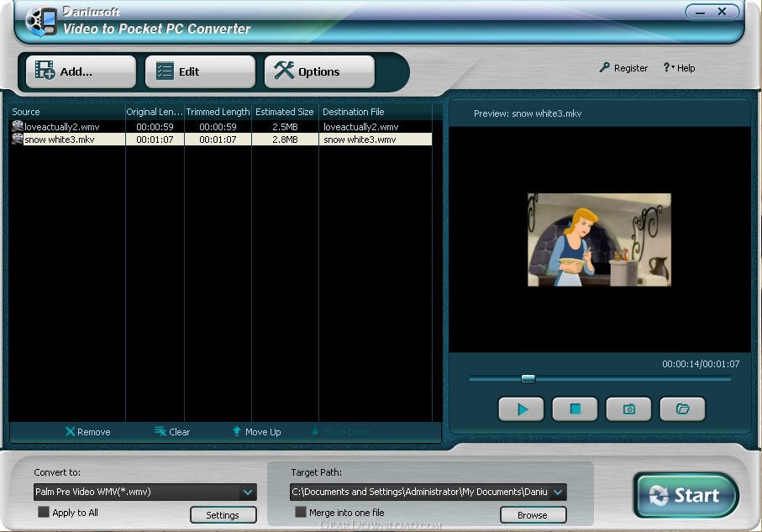
Task: Click the Daniusoft app logo icon
Action: [x=41, y=21]
